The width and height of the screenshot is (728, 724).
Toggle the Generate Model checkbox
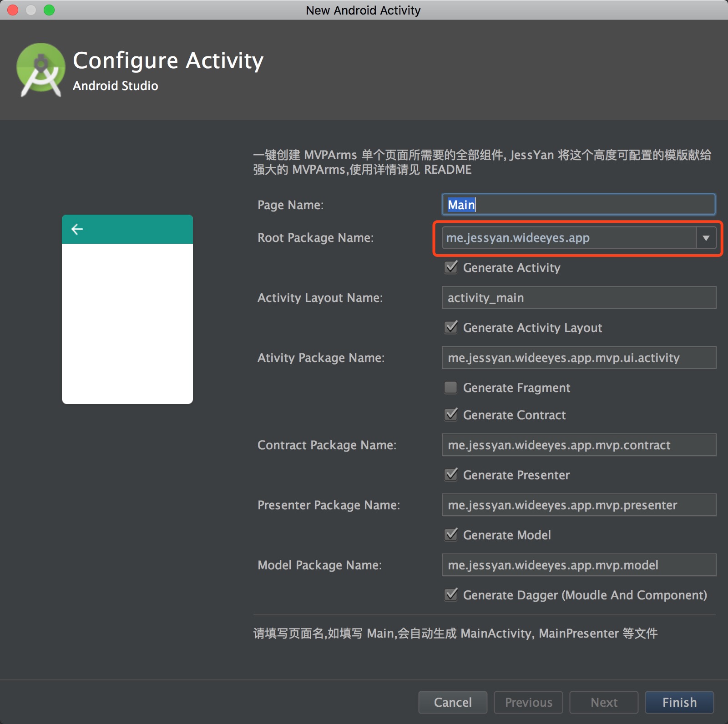pos(451,535)
